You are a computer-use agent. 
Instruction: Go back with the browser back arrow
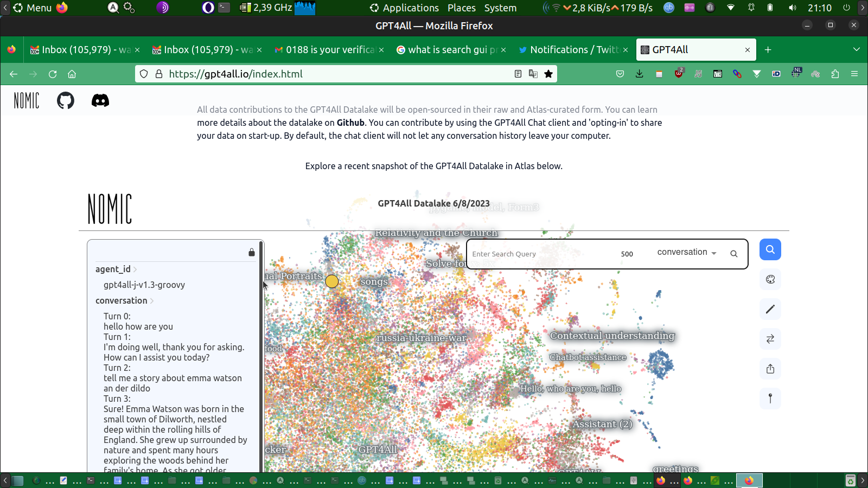click(14, 74)
